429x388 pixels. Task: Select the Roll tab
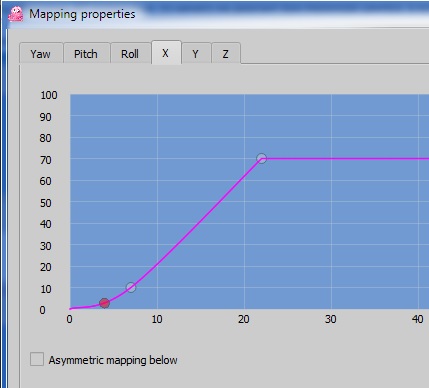pos(130,53)
